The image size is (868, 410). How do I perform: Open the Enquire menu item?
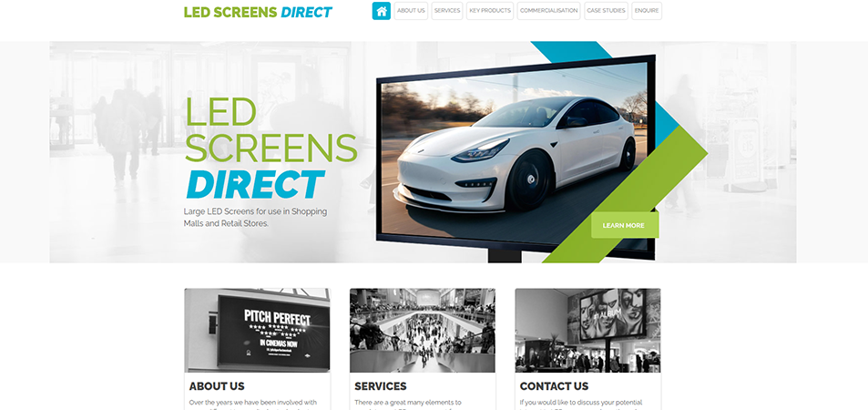[647, 11]
